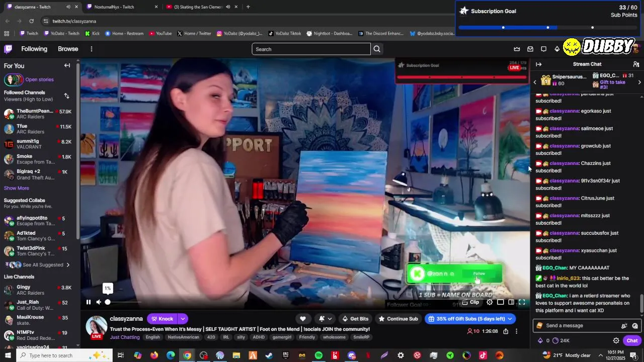644x362 pixels.
Task: Select the gamergirl tag
Action: tap(282, 337)
